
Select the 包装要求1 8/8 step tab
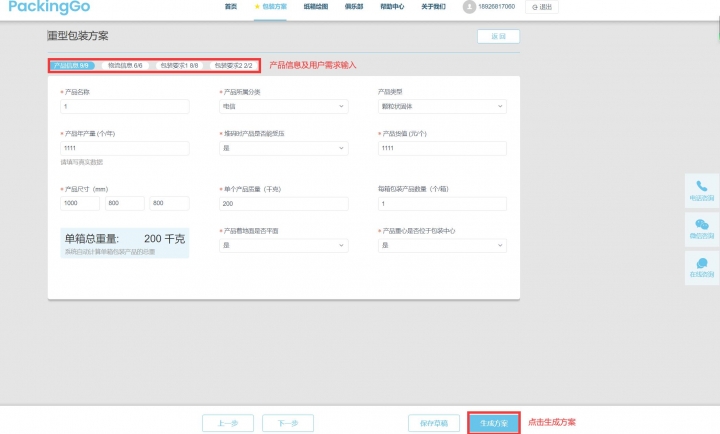tap(179, 66)
